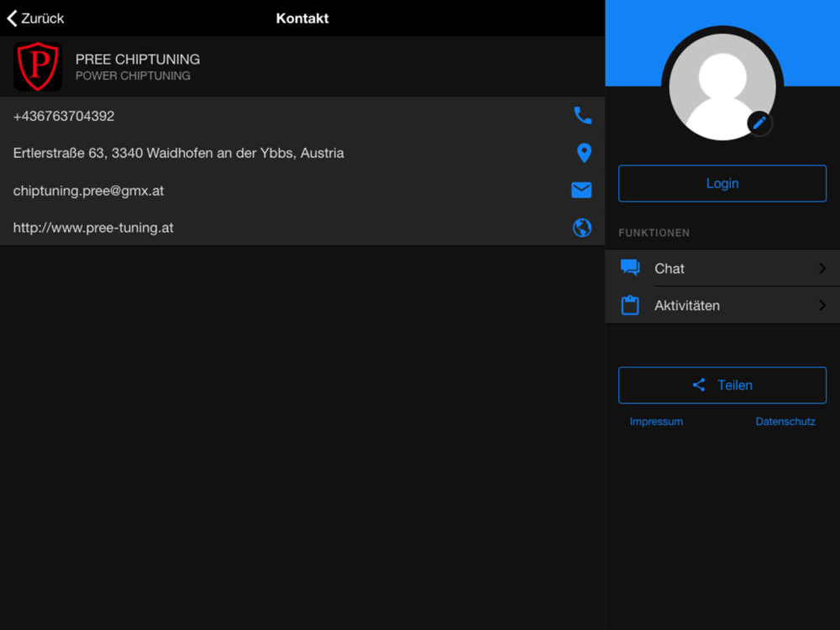Image resolution: width=840 pixels, height=630 pixels.
Task: Select the Ertlerstraße 63 address text
Action: 178,153
